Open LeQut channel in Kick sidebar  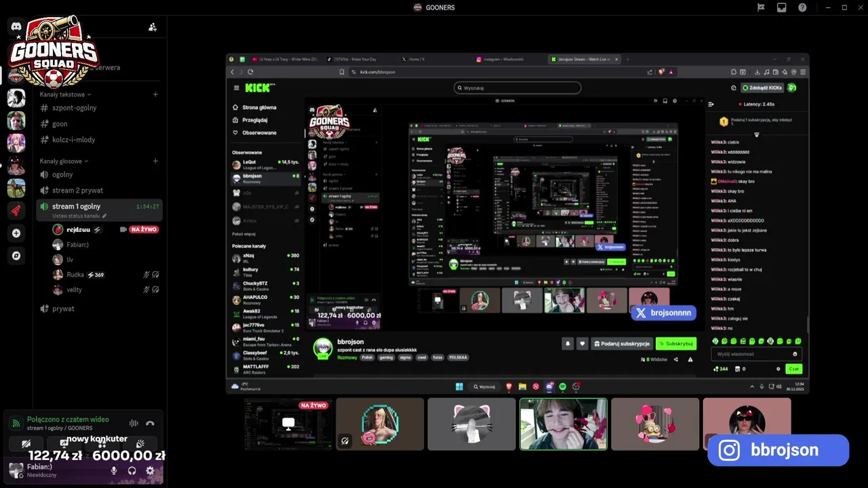click(266, 163)
